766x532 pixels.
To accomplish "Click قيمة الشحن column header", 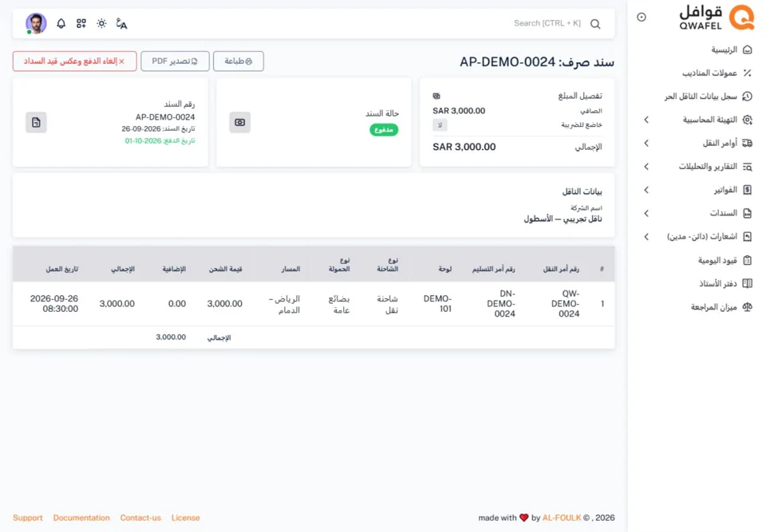I will (226, 269).
